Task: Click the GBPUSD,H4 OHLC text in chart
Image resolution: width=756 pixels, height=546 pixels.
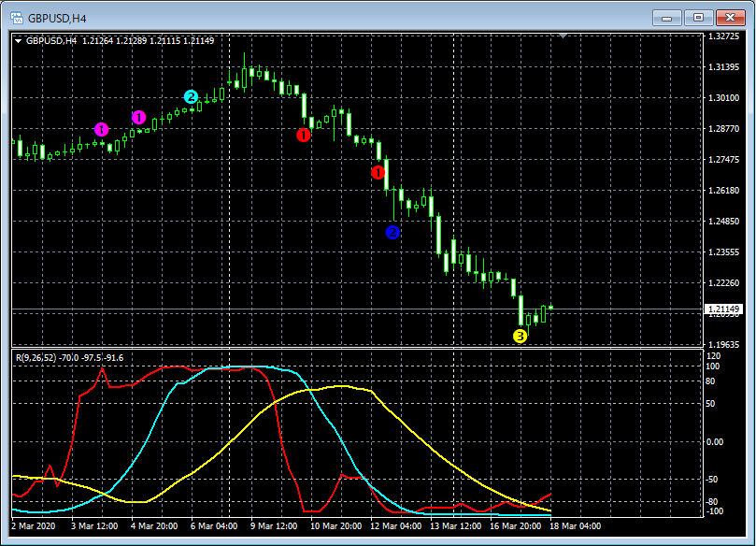Action: tap(120, 40)
